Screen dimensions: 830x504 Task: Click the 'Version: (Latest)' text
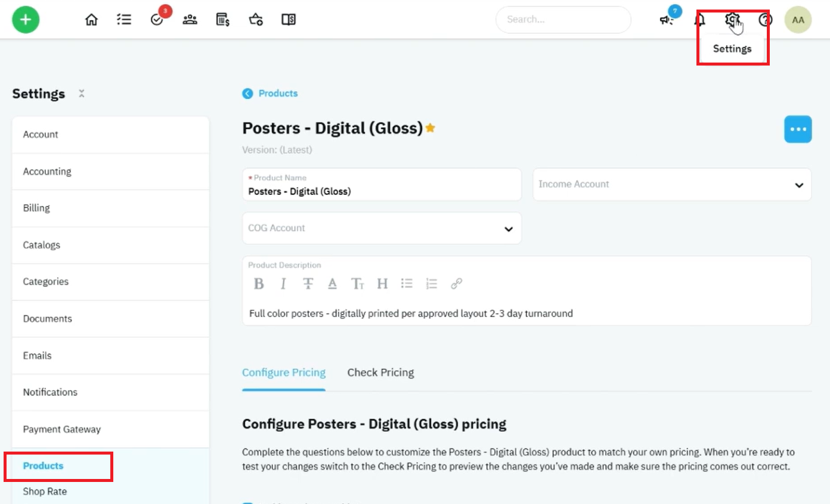coord(277,150)
